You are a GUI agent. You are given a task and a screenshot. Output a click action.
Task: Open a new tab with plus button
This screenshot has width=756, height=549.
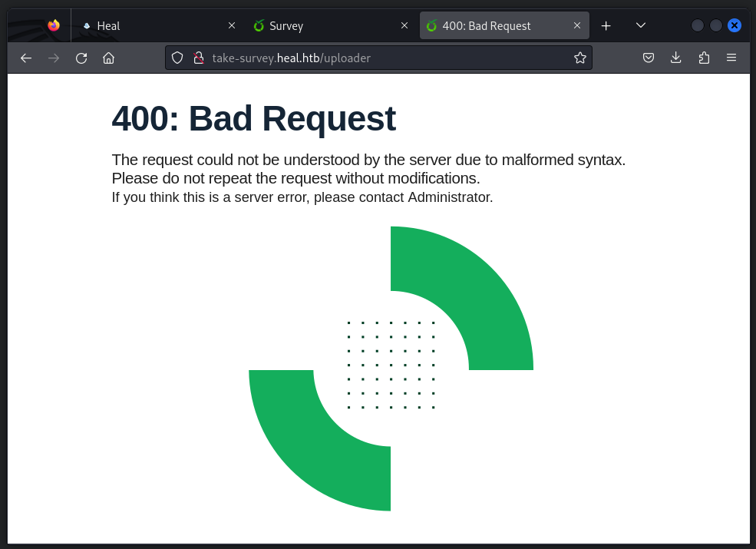point(606,25)
